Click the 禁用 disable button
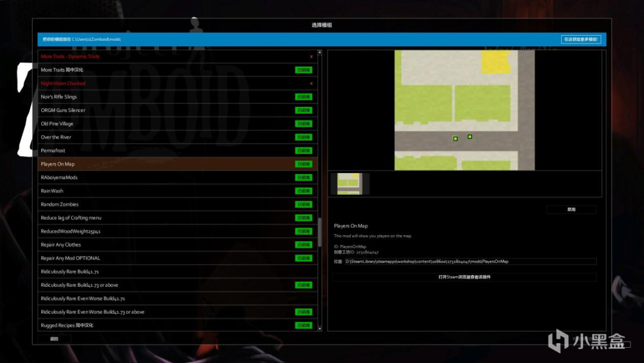644x363 pixels. 571,210
